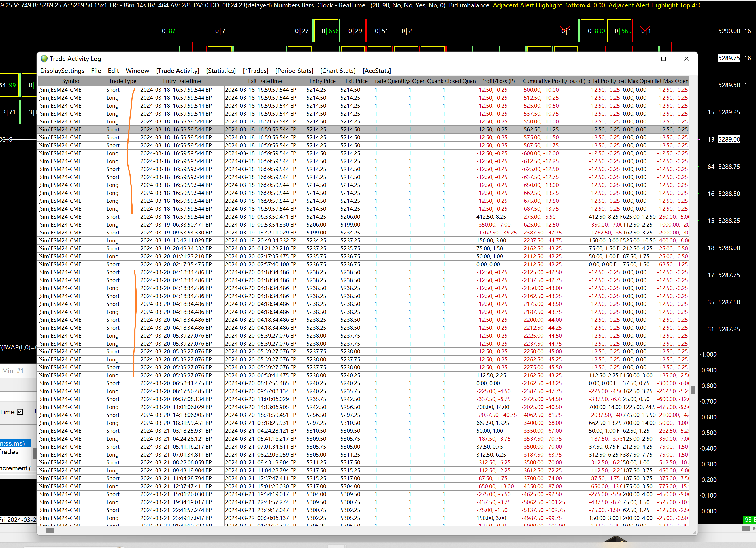Viewport: 756px width, 548px height.
Task: Maximize the Trade Activity Log window
Action: (x=663, y=59)
